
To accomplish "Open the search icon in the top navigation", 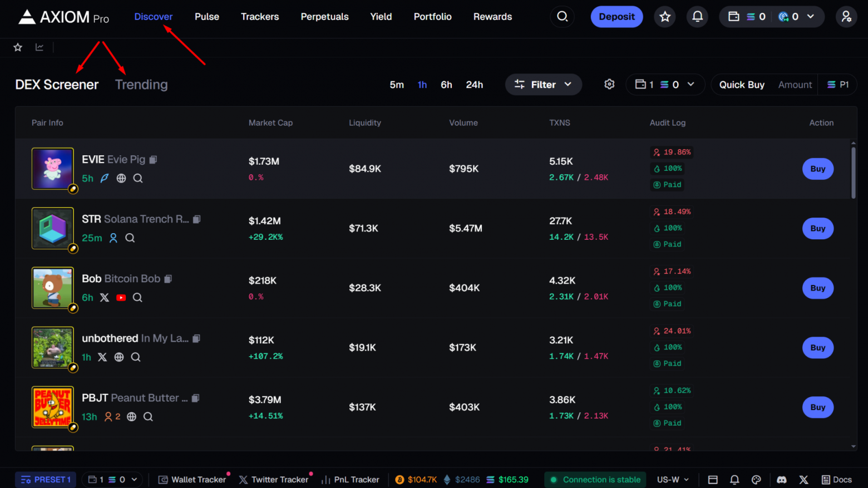I will click(x=562, y=16).
